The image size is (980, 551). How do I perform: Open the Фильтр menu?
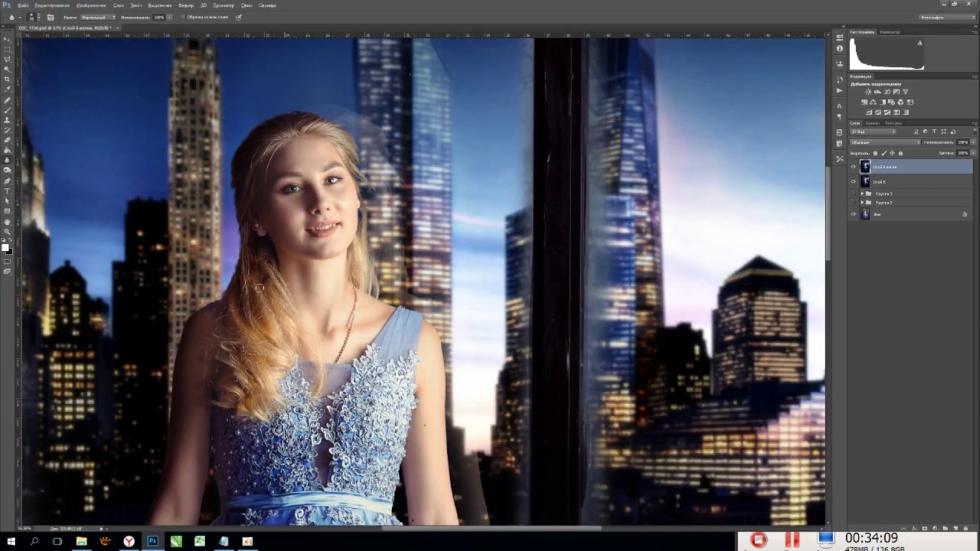[186, 5]
